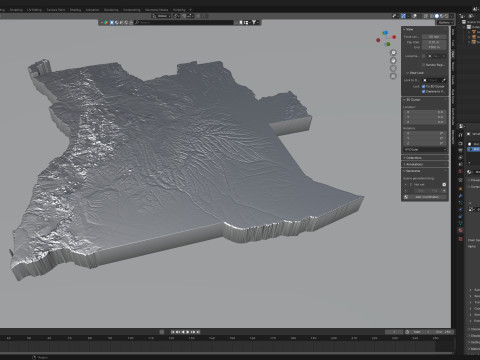480x360 pixels.
Task: Switch to the Item sidebar tab
Action: click(453, 32)
